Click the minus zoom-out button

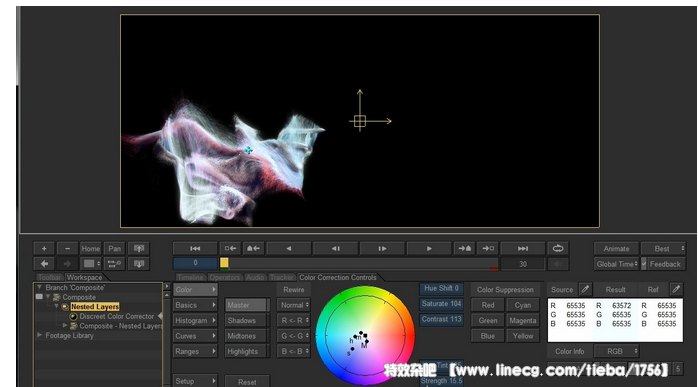click(67, 248)
